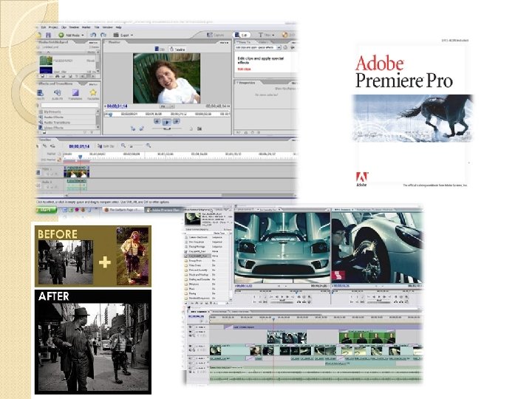Open the Edit menu

44,27
